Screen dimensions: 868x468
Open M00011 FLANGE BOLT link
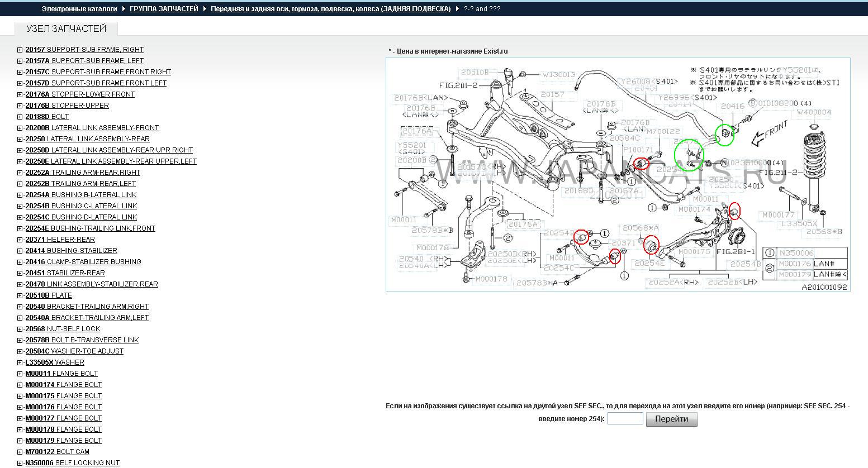point(61,374)
